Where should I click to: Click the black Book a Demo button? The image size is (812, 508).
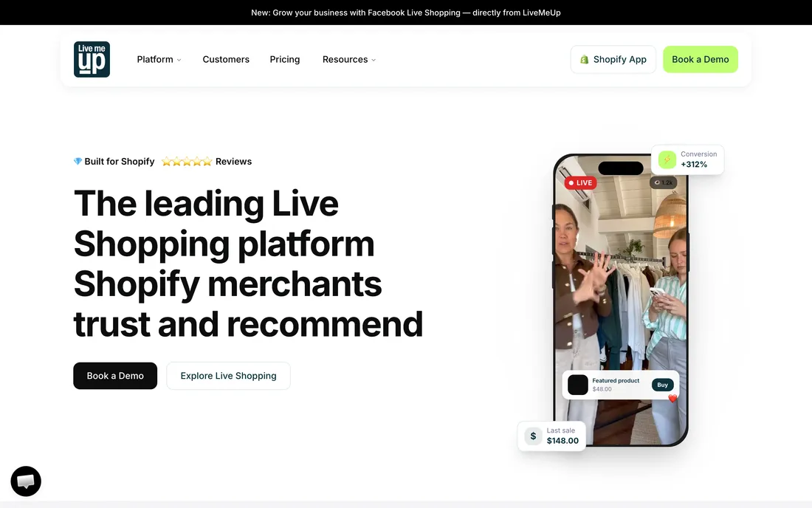(x=115, y=376)
